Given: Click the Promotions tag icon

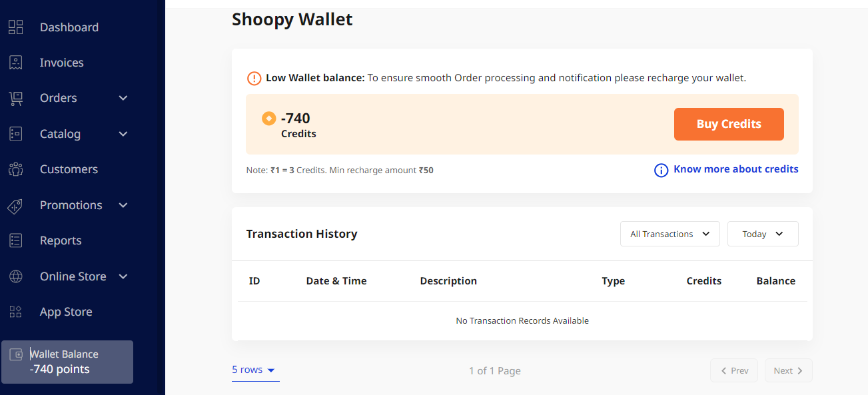Looking at the screenshot, I should (15, 206).
